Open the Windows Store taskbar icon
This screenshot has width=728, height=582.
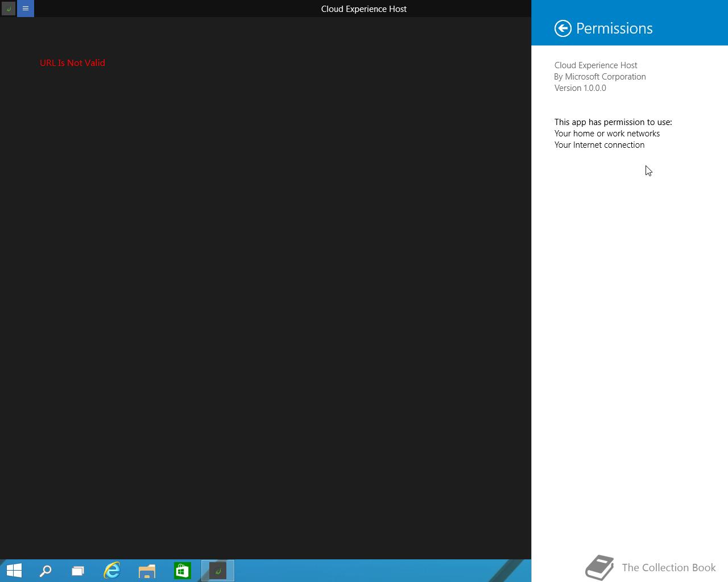(x=183, y=571)
